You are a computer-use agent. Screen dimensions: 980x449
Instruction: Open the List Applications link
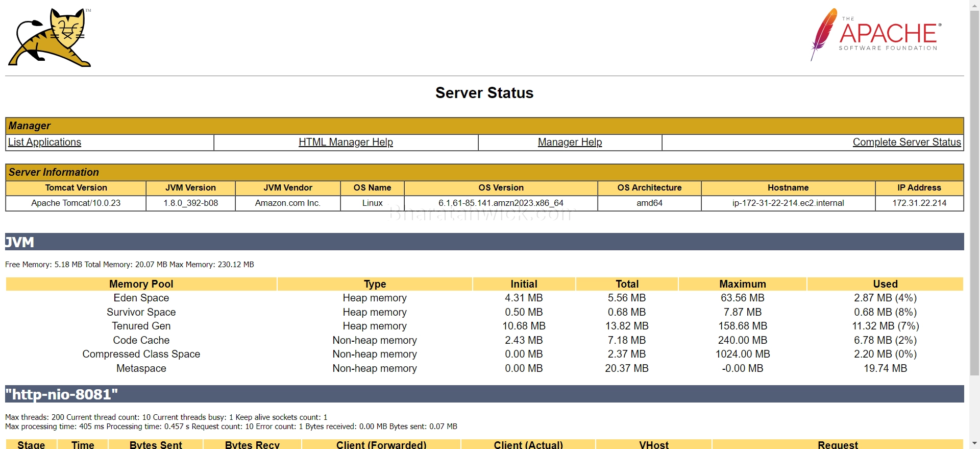(x=44, y=142)
